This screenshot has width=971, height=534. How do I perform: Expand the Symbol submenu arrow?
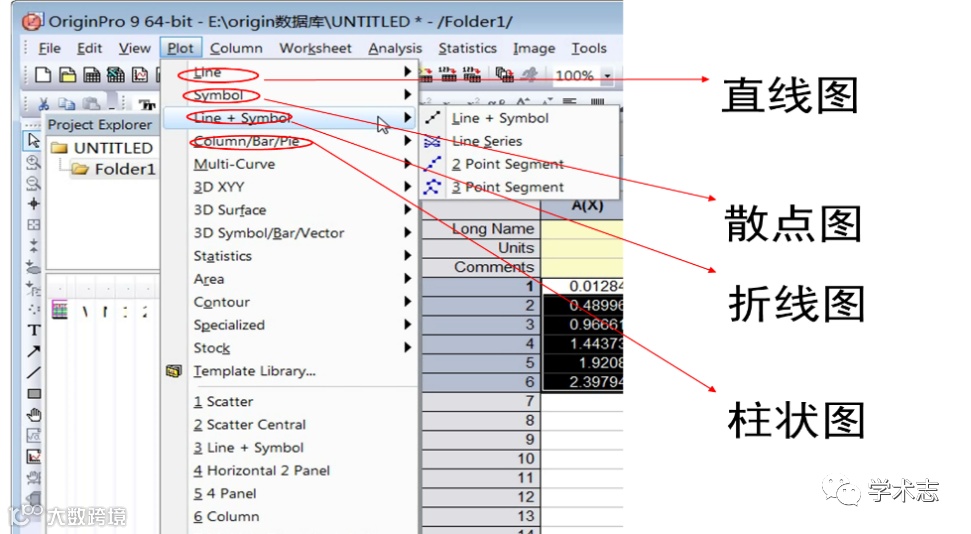click(407, 95)
